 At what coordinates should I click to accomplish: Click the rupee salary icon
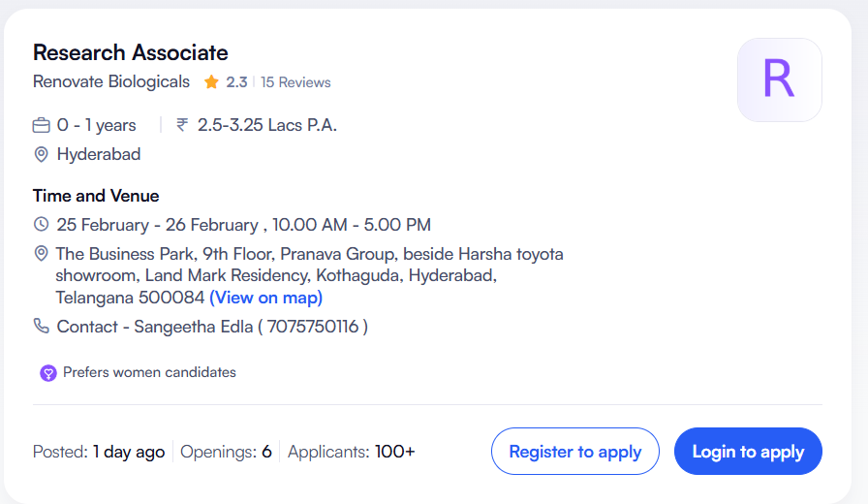[182, 125]
